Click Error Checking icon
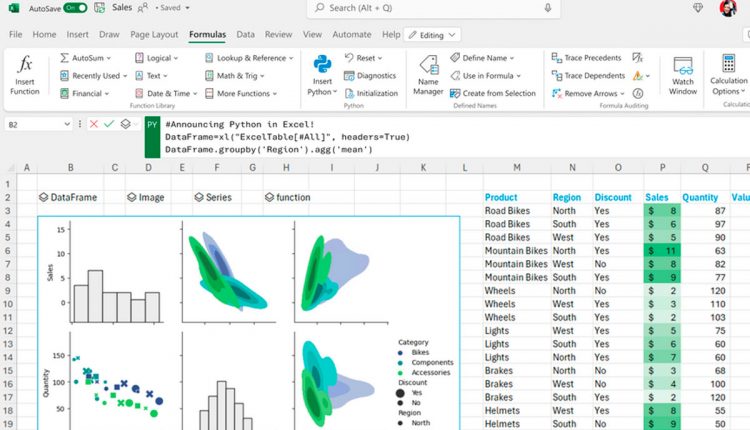This screenshot has width=750, height=430. pyautogui.click(x=638, y=76)
